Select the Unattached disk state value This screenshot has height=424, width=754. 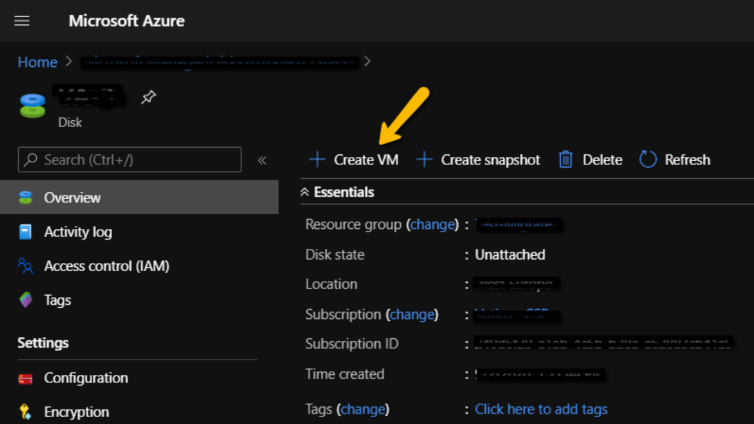coord(510,255)
